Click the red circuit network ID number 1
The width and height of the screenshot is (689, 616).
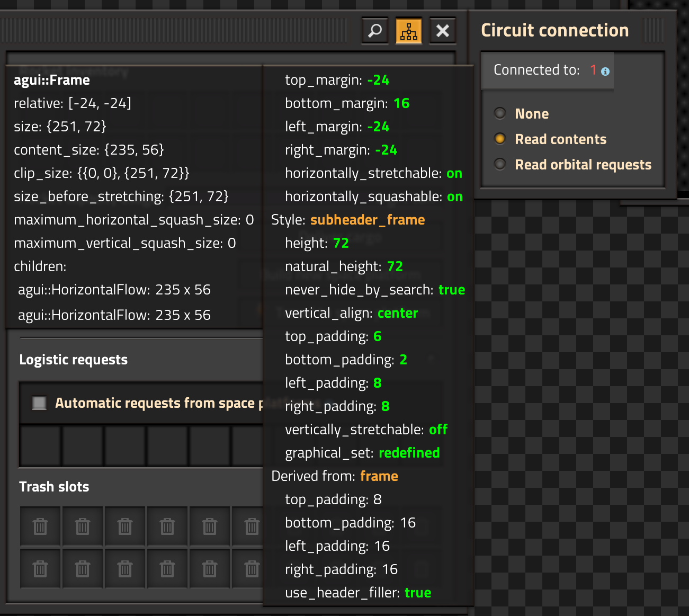pos(593,70)
